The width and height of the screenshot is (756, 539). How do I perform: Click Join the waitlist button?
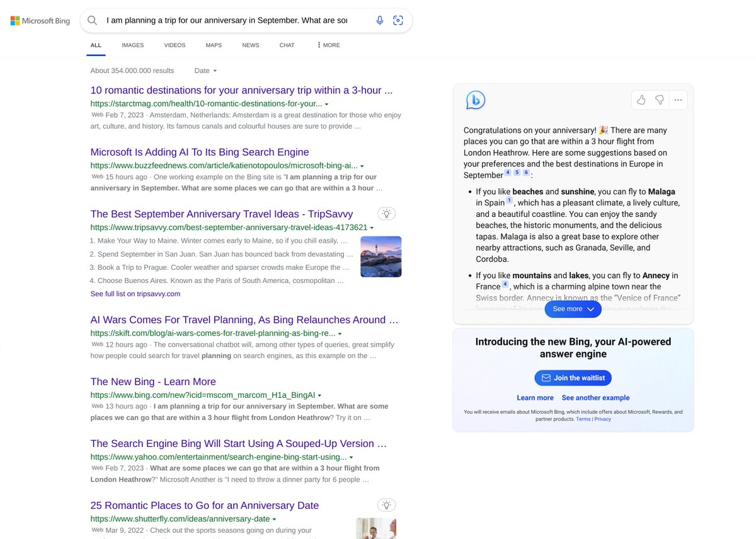point(573,378)
